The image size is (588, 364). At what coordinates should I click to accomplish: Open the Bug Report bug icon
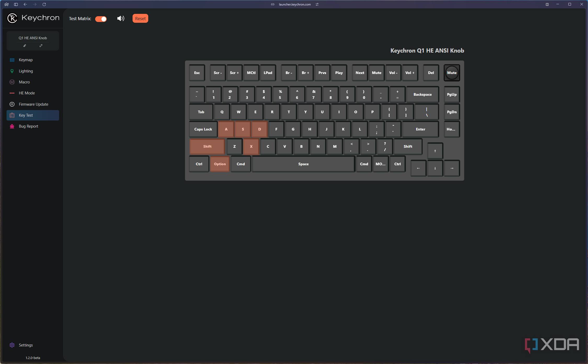pyautogui.click(x=12, y=126)
